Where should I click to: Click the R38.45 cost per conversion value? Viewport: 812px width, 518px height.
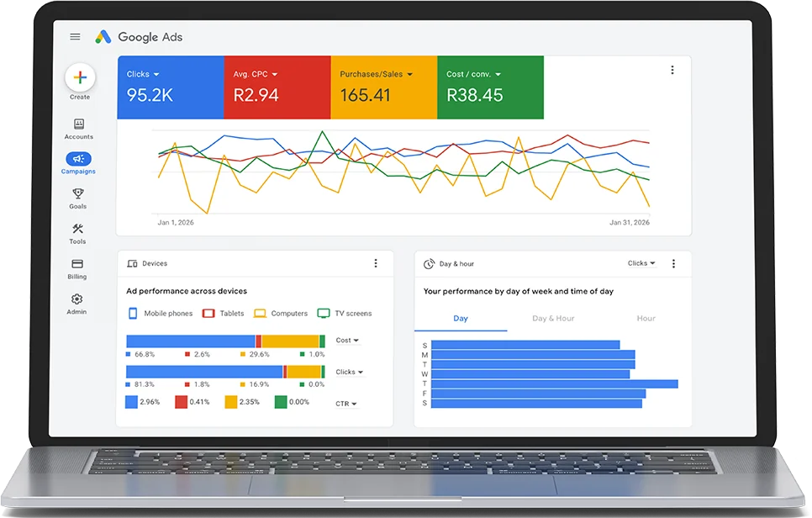pos(475,95)
